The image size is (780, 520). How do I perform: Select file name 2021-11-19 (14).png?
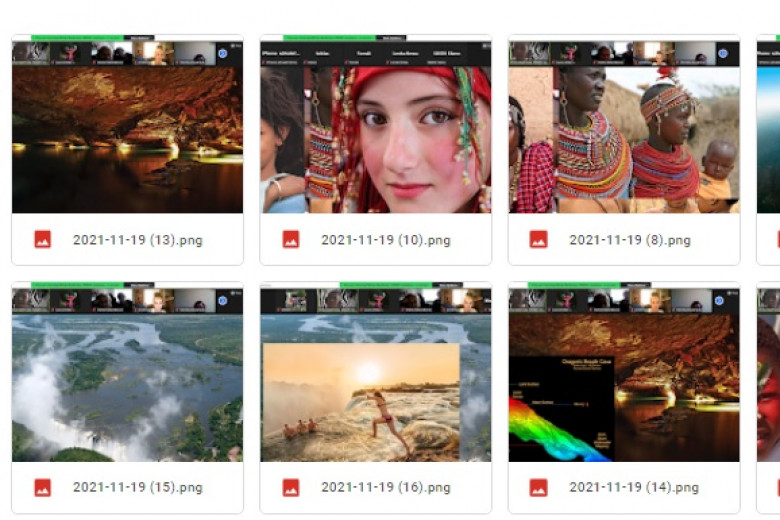pyautogui.click(x=634, y=487)
